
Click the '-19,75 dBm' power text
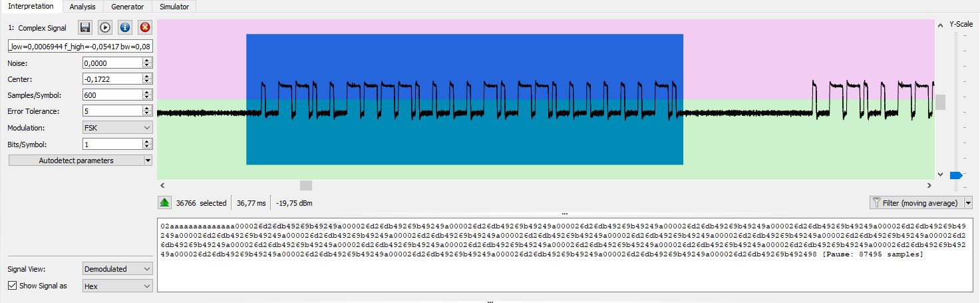point(294,203)
